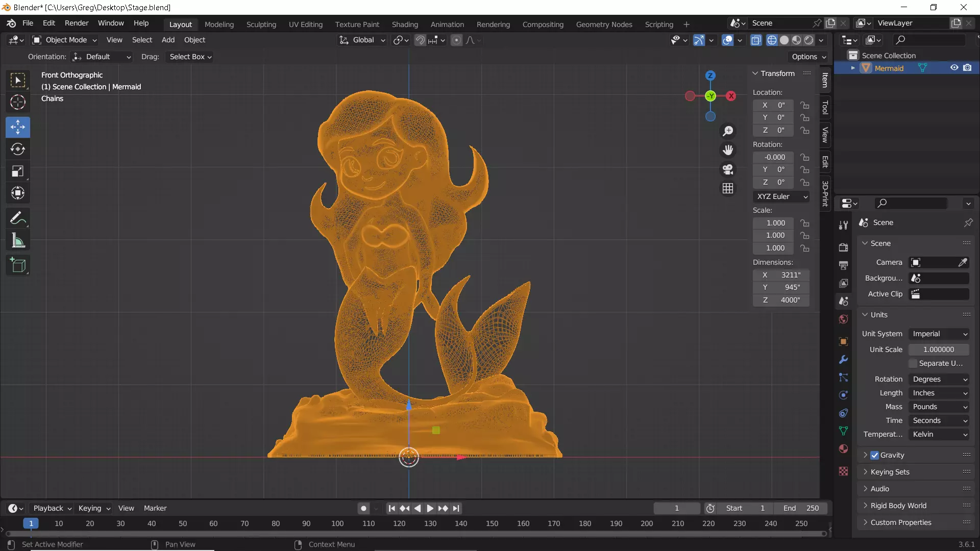Image resolution: width=980 pixels, height=551 pixels.
Task: Open the Playback popover
Action: (x=52, y=508)
